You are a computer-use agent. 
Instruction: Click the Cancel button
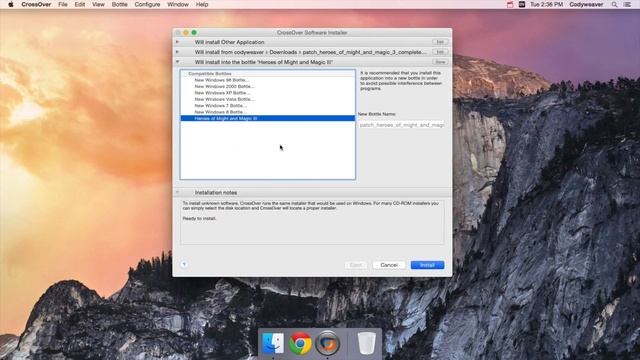tap(389, 265)
